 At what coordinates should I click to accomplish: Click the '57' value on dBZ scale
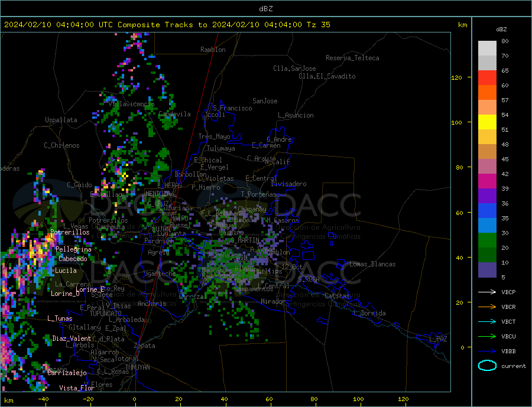[505, 100]
